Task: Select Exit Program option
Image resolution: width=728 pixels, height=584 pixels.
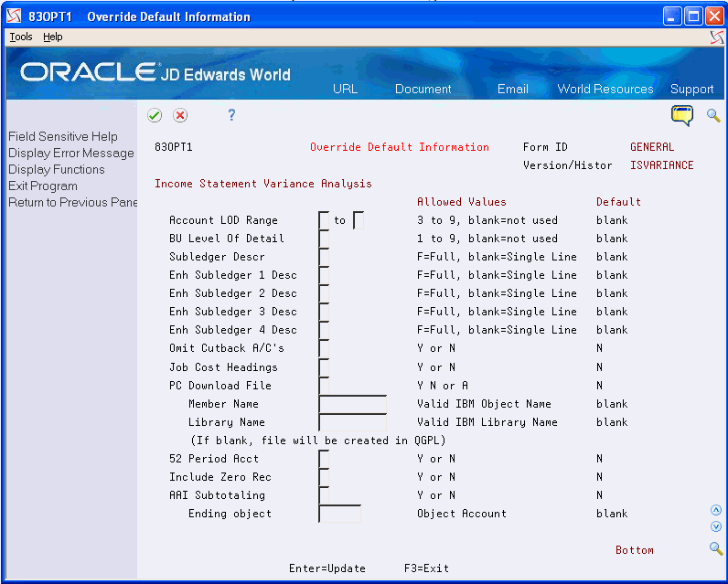Action: point(43,186)
